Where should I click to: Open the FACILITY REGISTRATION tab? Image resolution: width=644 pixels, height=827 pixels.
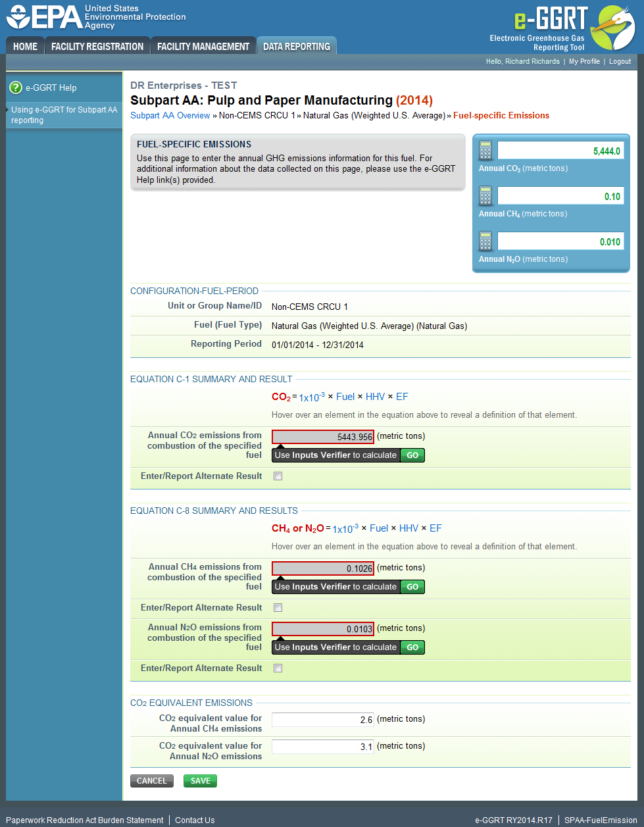[x=97, y=45]
